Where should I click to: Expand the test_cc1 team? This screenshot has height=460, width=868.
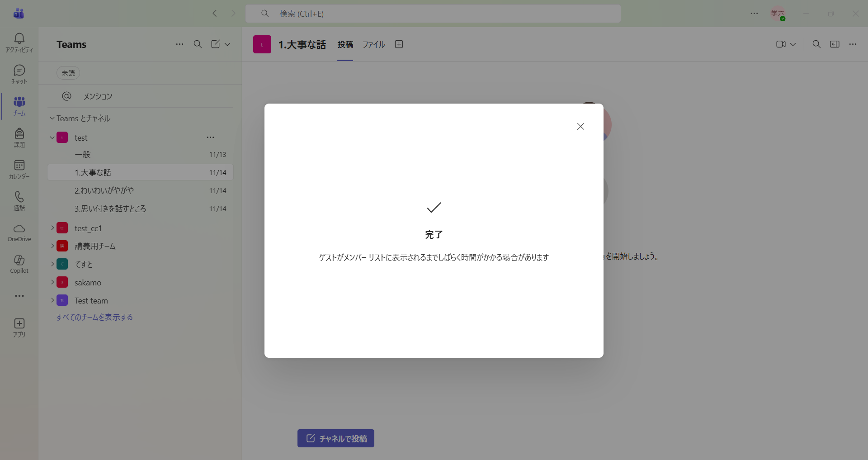(52, 228)
